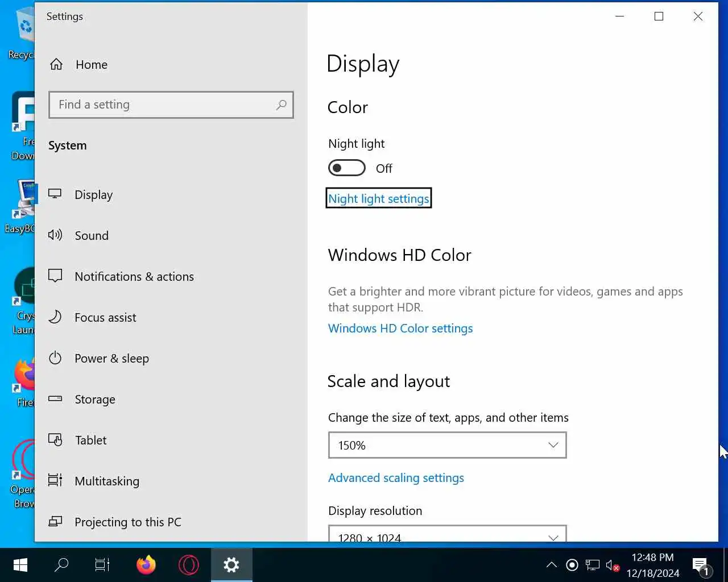Click the Storage drive icon

[x=55, y=399]
